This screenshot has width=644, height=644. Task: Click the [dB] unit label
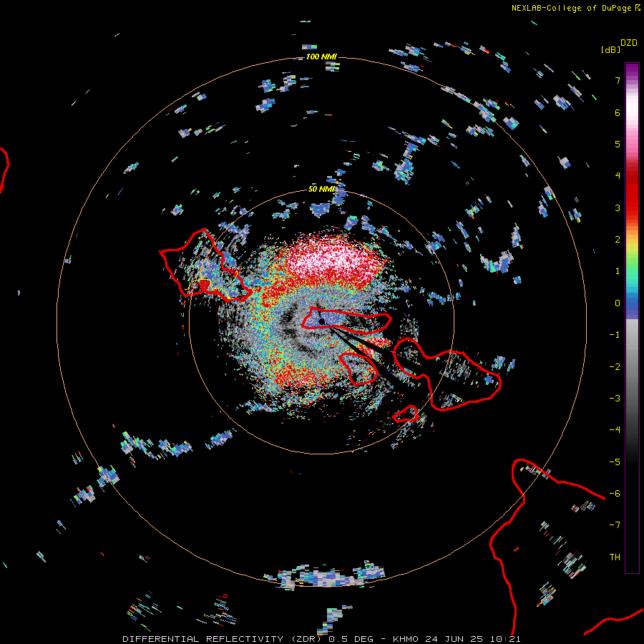coord(610,49)
